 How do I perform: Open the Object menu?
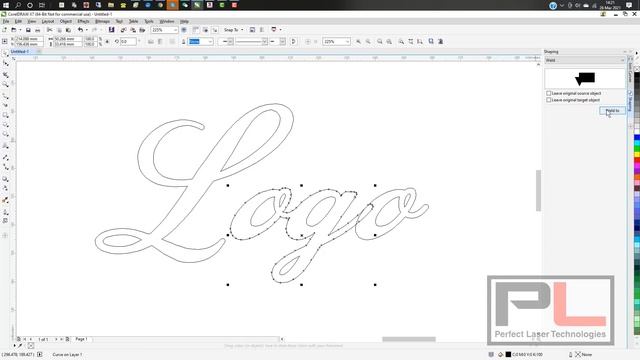coord(66,21)
